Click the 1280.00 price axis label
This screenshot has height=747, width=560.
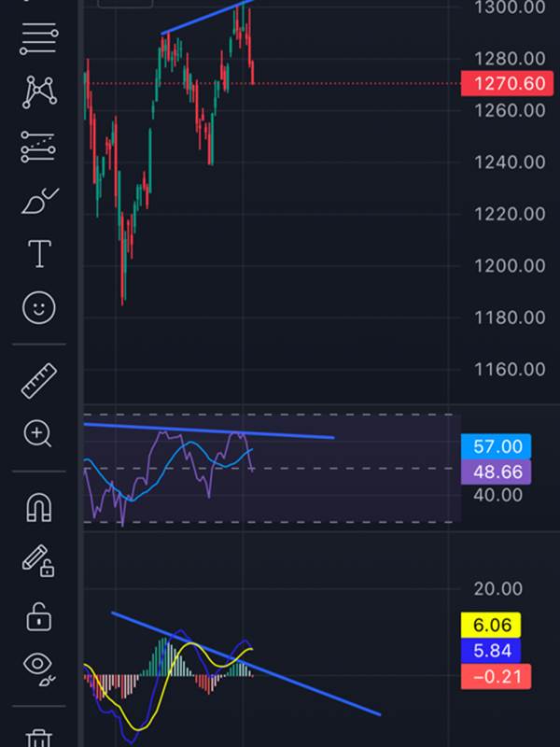click(510, 59)
